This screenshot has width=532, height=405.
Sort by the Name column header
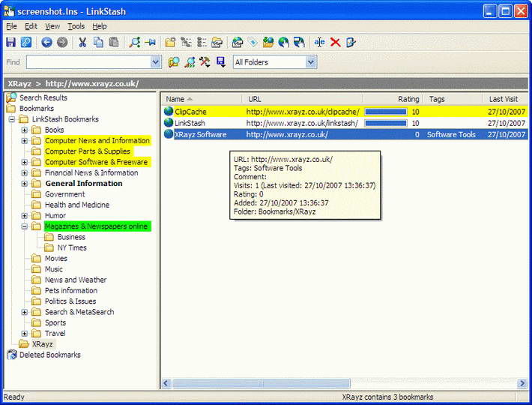click(x=202, y=99)
